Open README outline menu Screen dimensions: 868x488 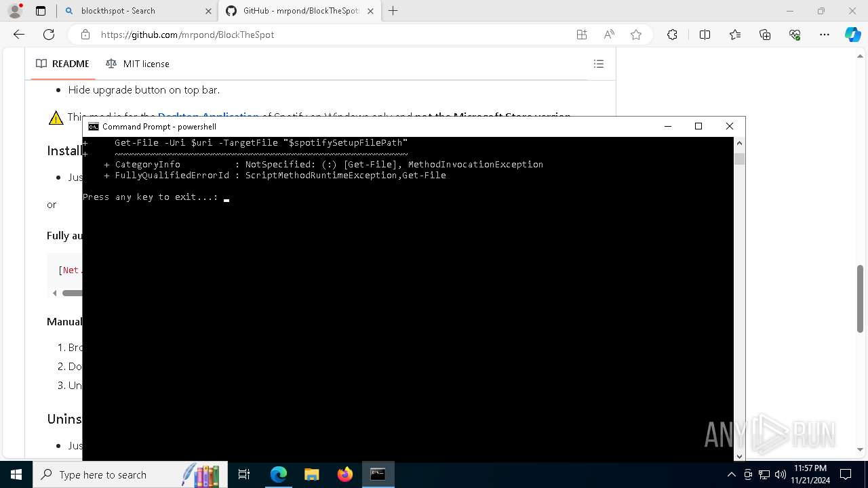[x=599, y=64]
